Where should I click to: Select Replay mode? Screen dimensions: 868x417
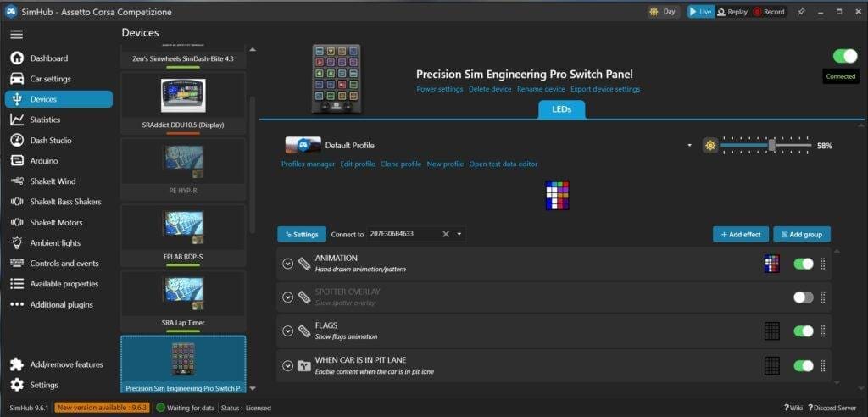click(x=732, y=12)
